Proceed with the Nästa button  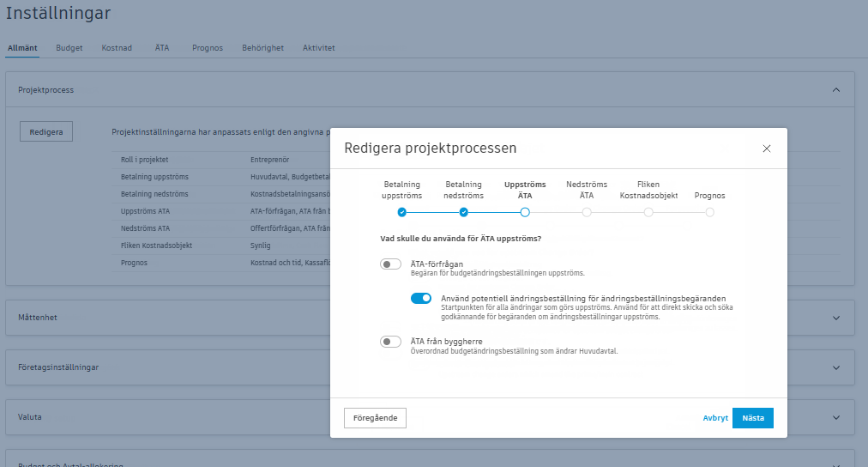[753, 418]
